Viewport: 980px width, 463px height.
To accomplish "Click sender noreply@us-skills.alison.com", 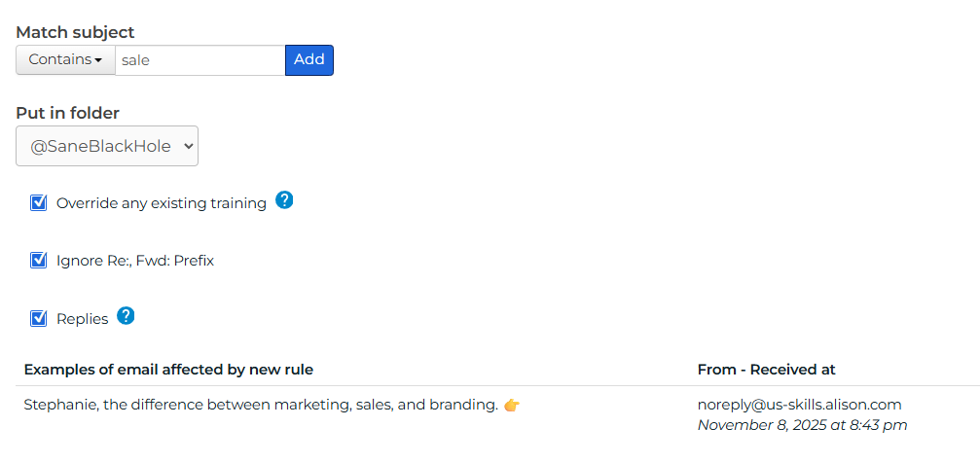I will pyautogui.click(x=800, y=405).
